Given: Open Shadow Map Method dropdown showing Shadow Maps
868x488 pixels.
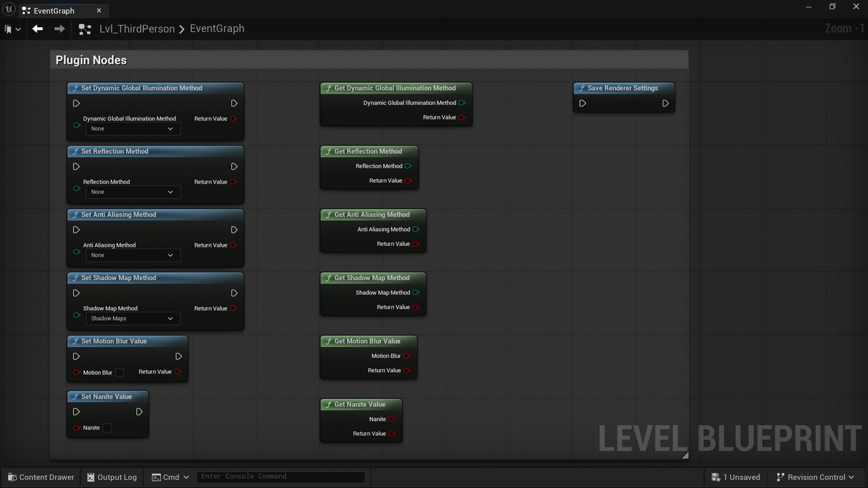Looking at the screenshot, I should coord(133,319).
